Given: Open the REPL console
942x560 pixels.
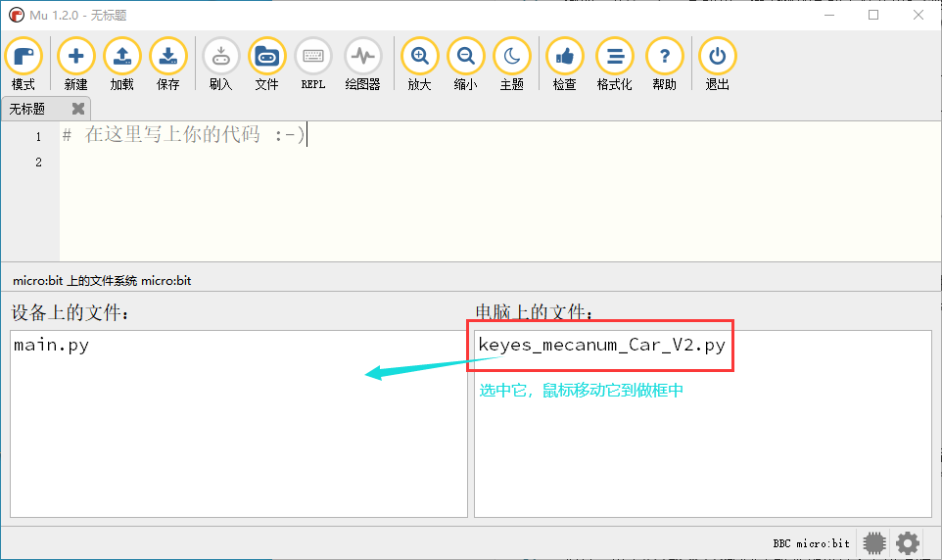Looking at the screenshot, I should click(313, 64).
